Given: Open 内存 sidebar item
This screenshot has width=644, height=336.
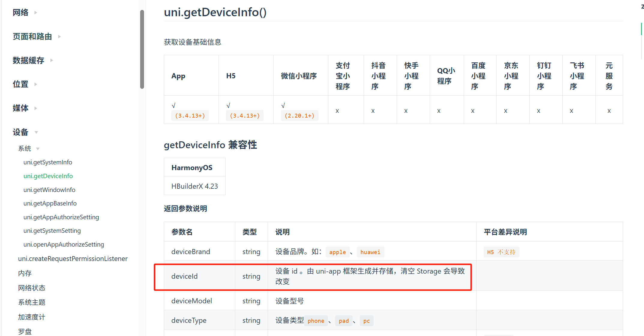Looking at the screenshot, I should [x=25, y=273].
